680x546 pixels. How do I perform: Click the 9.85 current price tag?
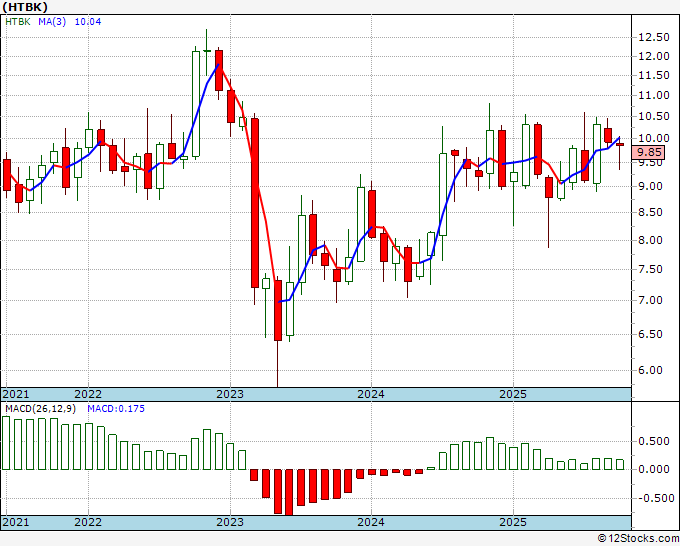click(649, 152)
